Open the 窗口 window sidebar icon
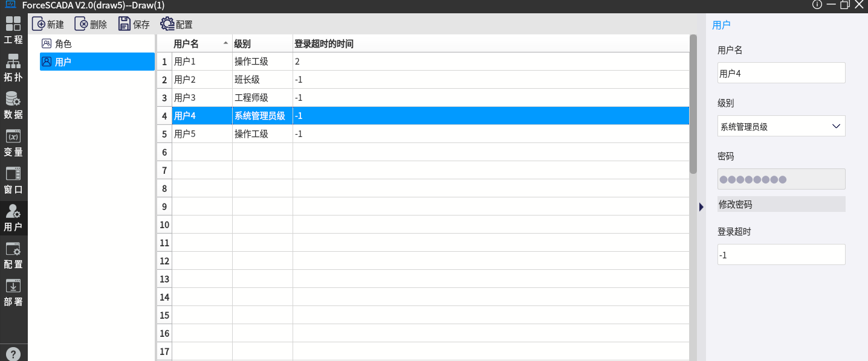 [13, 180]
